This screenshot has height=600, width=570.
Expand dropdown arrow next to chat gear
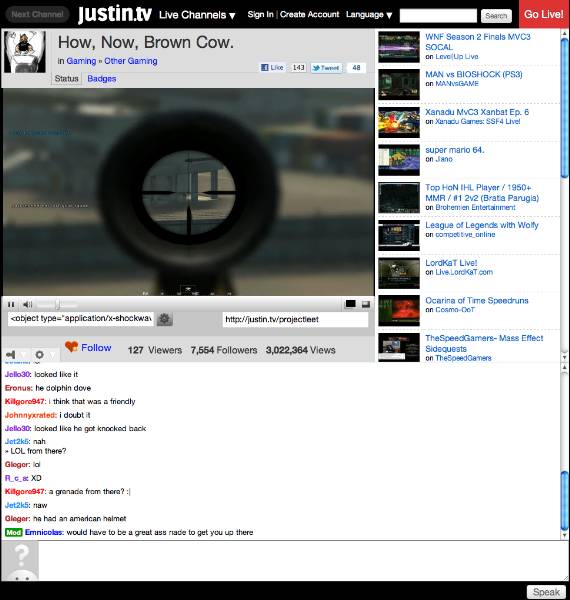52,355
